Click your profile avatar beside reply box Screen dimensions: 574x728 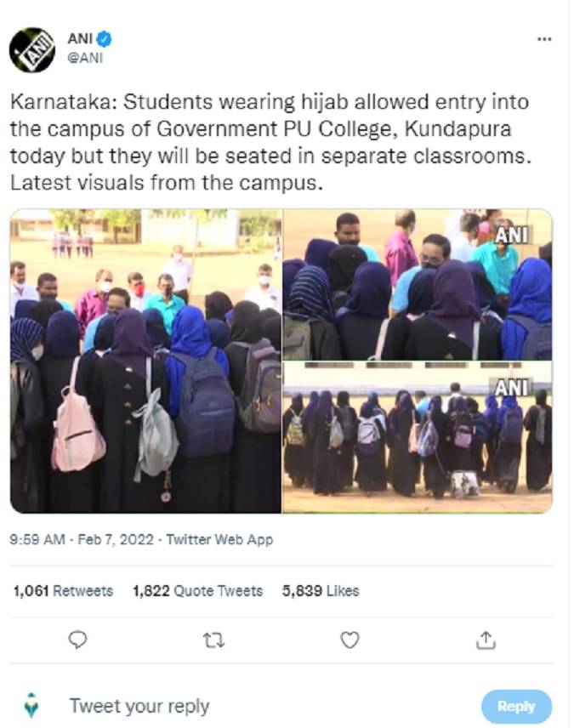coord(31,705)
